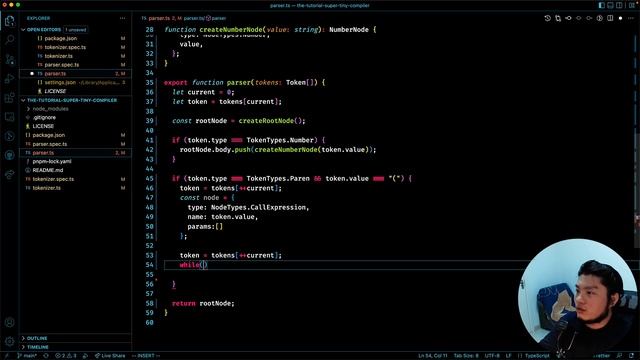The height and width of the screenshot is (360, 640).
Task: Open the remote window indicator in status bar
Action: pyautogui.click(x=6, y=356)
